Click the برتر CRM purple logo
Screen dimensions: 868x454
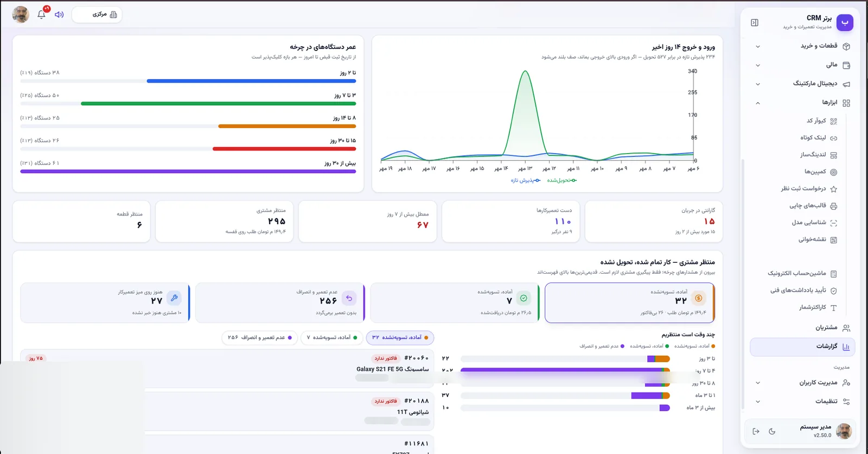(845, 22)
